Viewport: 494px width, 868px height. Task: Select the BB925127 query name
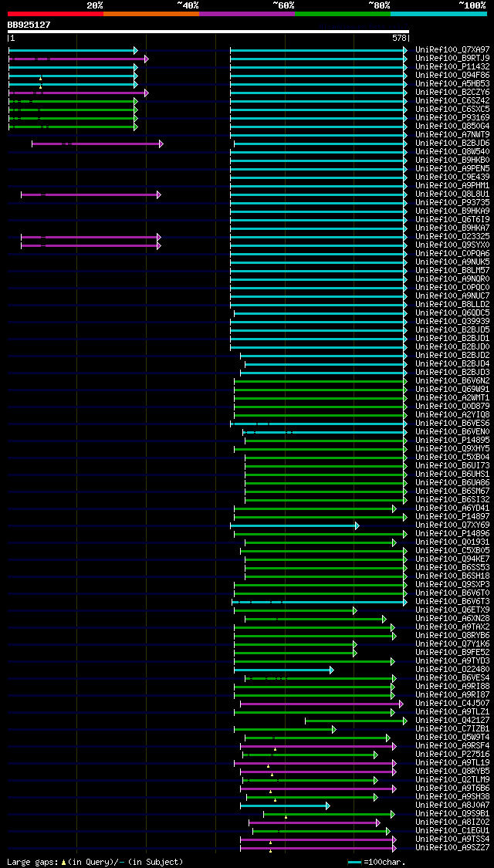coord(29,25)
